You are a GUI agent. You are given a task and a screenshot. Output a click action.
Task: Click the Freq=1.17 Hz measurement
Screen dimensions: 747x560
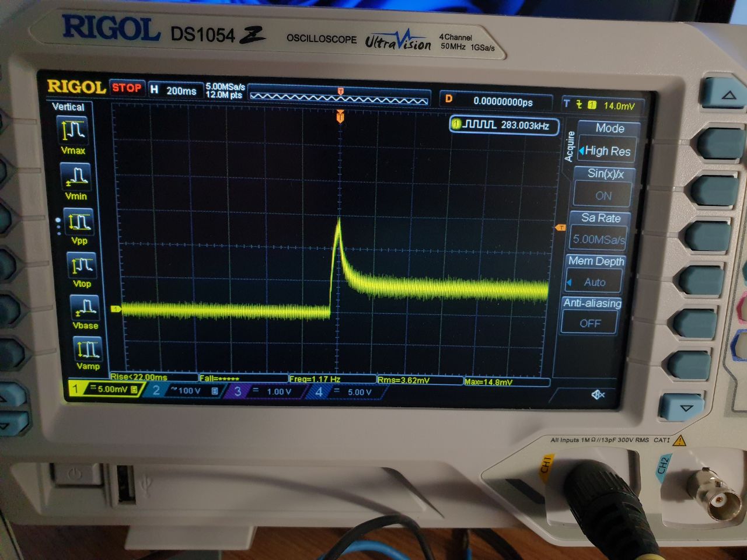(x=315, y=379)
